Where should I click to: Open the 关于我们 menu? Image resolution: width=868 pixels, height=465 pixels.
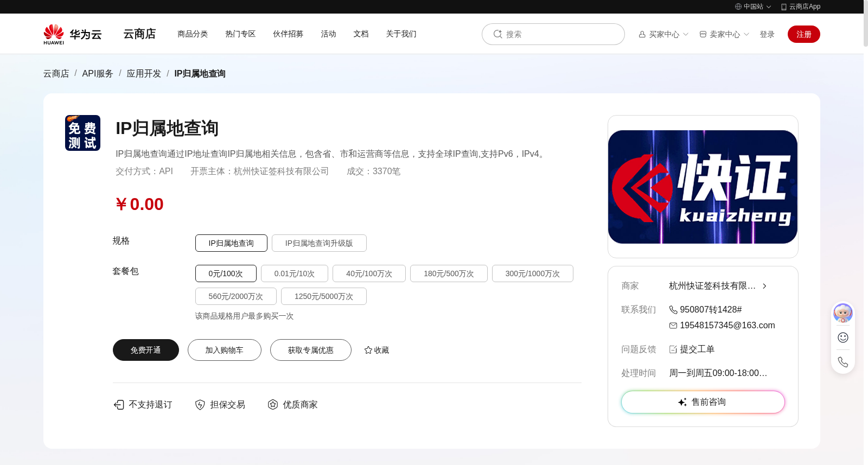401,34
